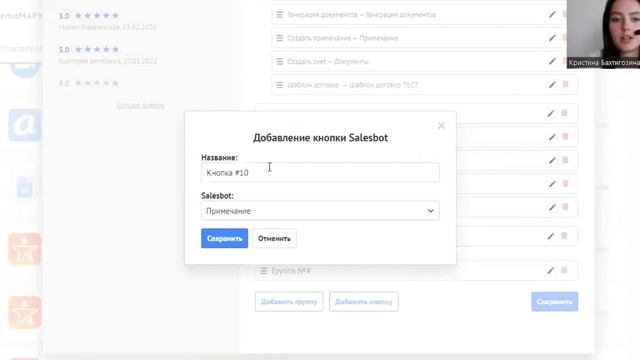Edit the Создать примечание row
The height and width of the screenshot is (360, 640).
552,38
